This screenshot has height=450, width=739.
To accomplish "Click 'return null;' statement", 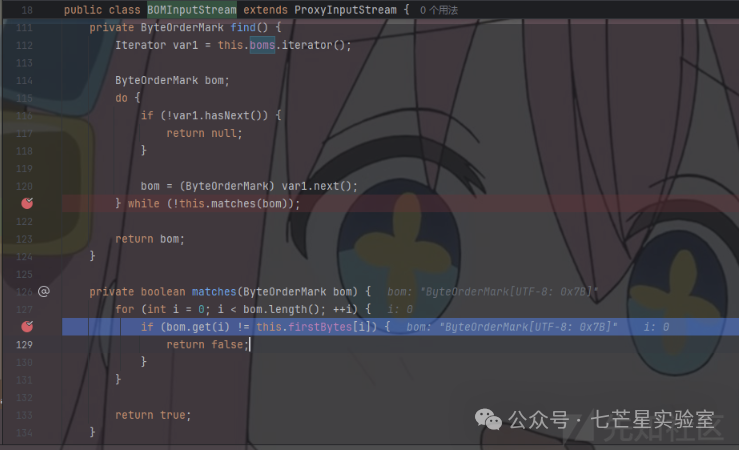I will point(204,133).
